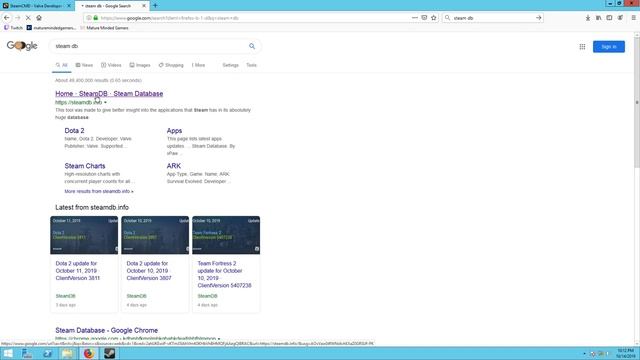Open the Dota 2 sitelink
Viewport: 640px width, 360px height.
[74, 131]
